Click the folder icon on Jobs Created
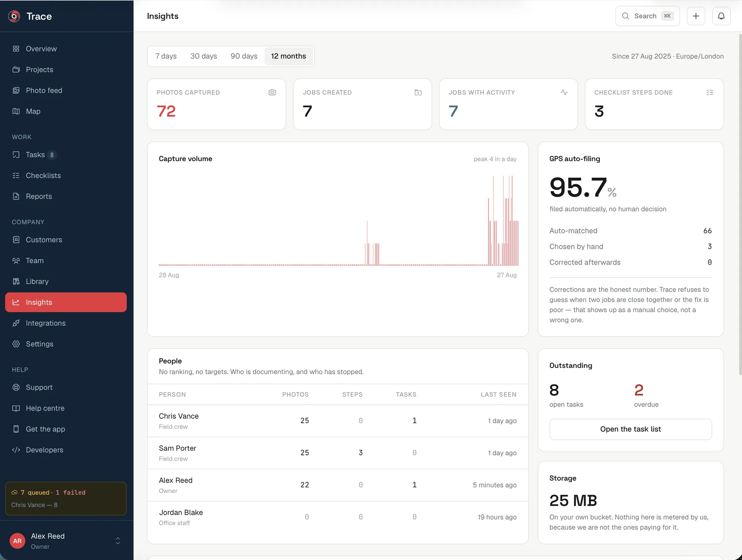The width and height of the screenshot is (742, 560). point(418,92)
